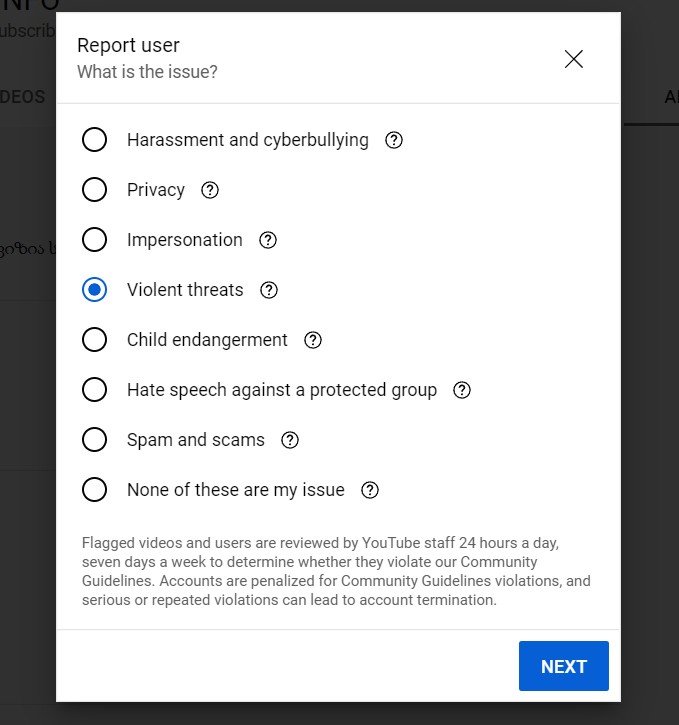Image resolution: width=679 pixels, height=725 pixels.
Task: Open question mark beside Violent threats
Action: (269, 290)
